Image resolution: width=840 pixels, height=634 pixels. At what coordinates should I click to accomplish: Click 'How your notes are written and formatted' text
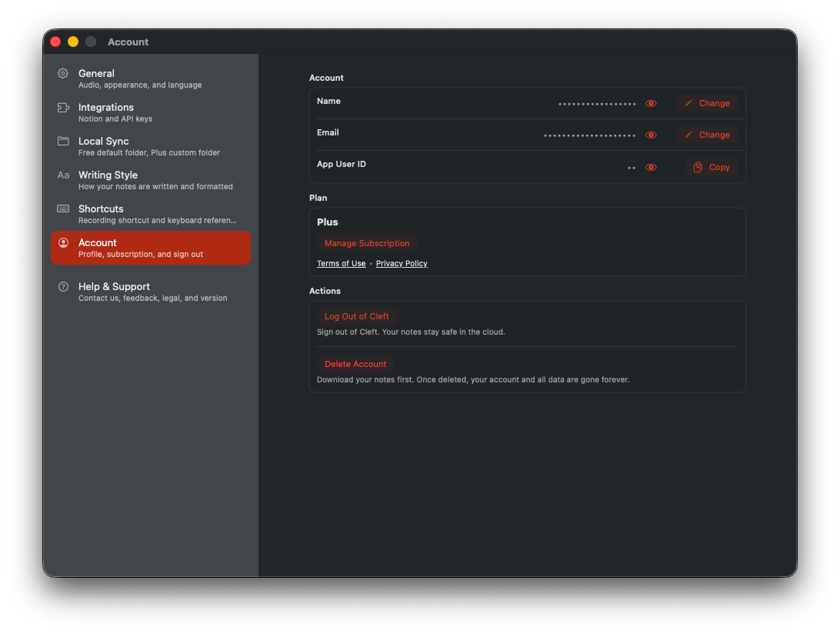155,186
